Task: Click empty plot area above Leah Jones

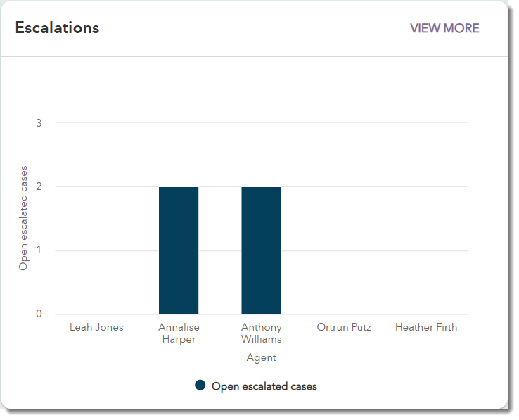Action: click(x=96, y=219)
